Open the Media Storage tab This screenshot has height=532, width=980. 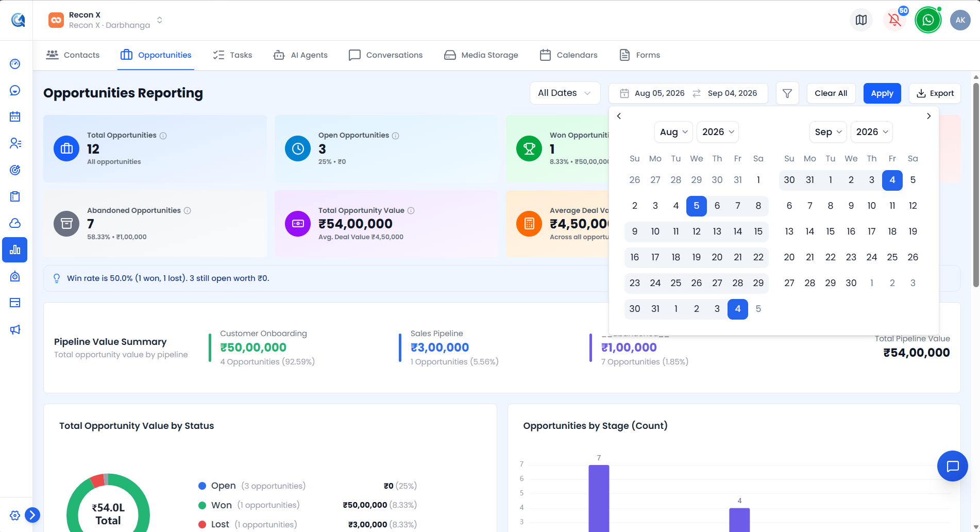pos(481,55)
